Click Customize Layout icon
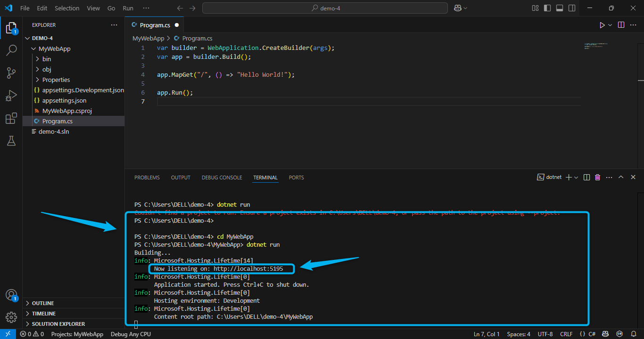Viewport: 644px width, 339px height. tap(535, 8)
